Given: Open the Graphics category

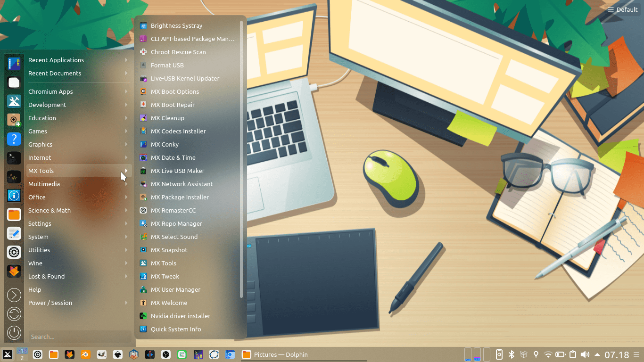Looking at the screenshot, I should 78,144.
